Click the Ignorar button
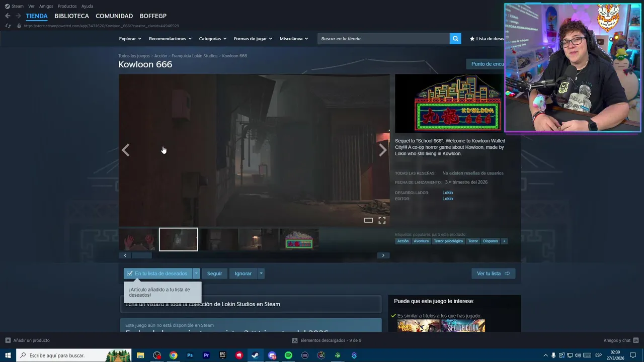644x362 pixels. tap(243, 274)
